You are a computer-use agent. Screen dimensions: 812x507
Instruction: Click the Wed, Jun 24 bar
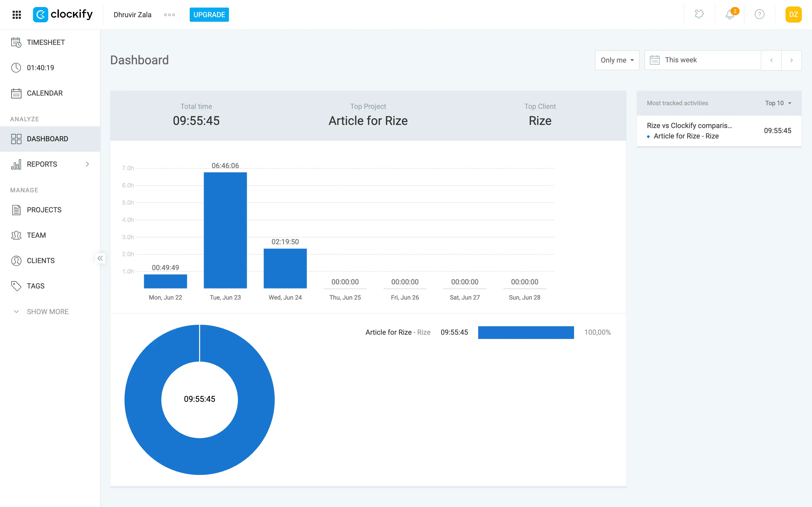tap(285, 268)
